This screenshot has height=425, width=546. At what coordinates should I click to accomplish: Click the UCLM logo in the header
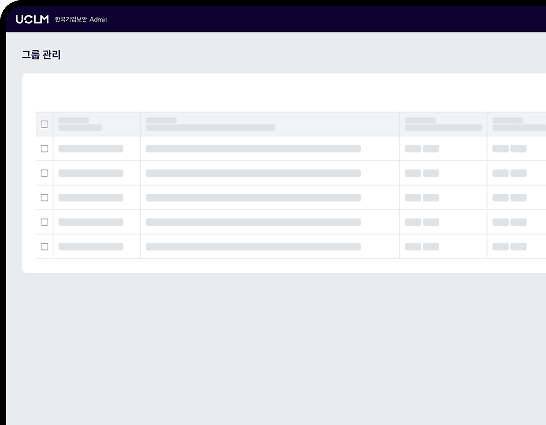click(32, 19)
